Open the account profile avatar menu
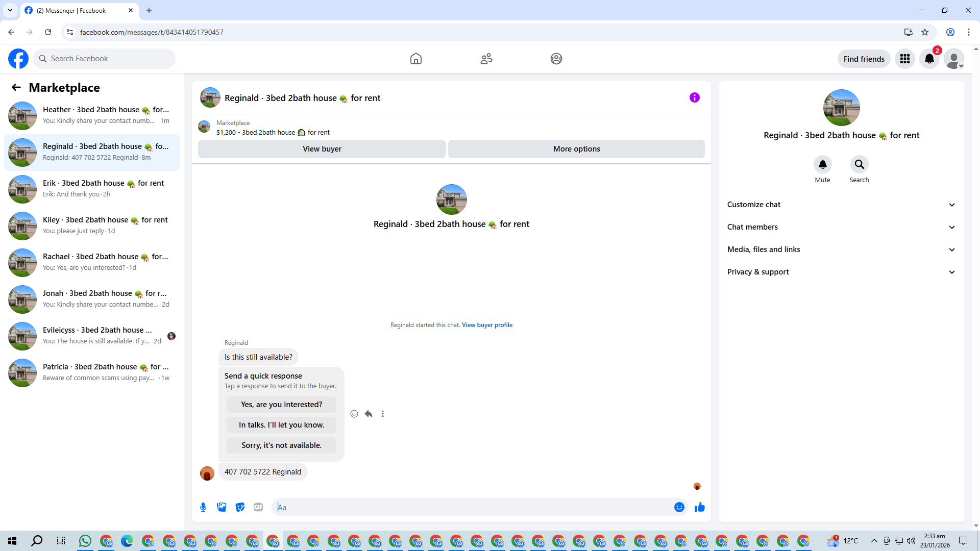The image size is (980, 551). click(x=954, y=59)
